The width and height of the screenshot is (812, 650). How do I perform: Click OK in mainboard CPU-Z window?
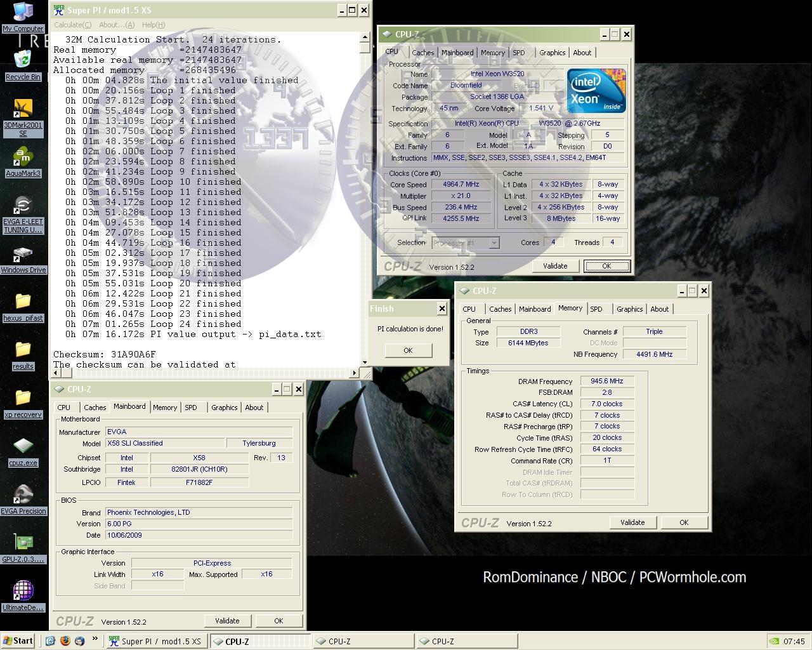(278, 621)
